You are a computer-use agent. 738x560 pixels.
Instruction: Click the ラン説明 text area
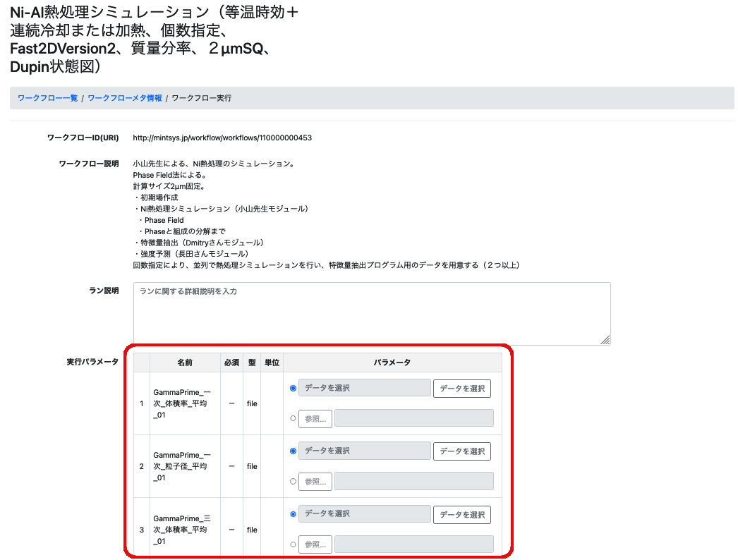click(372, 313)
